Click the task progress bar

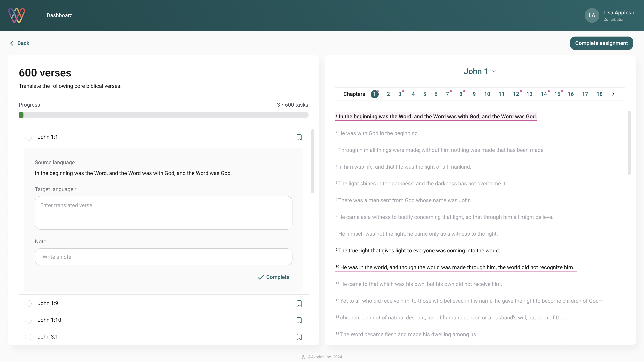(x=164, y=115)
